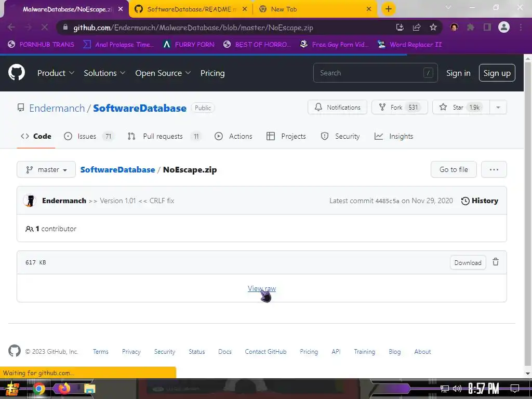This screenshot has height=399, width=532.
Task: Fork the repository with Fork button
Action: click(400, 107)
